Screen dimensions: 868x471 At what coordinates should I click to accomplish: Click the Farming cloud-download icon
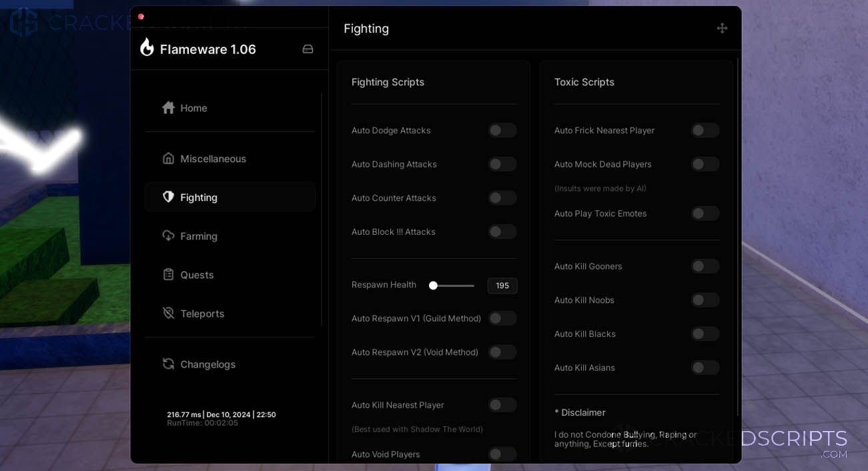point(168,235)
